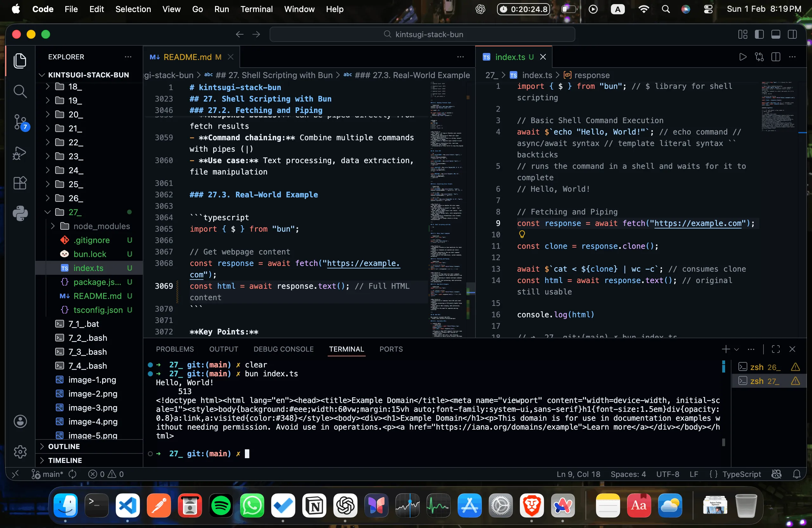Expand the OUTLINE section

click(x=64, y=446)
